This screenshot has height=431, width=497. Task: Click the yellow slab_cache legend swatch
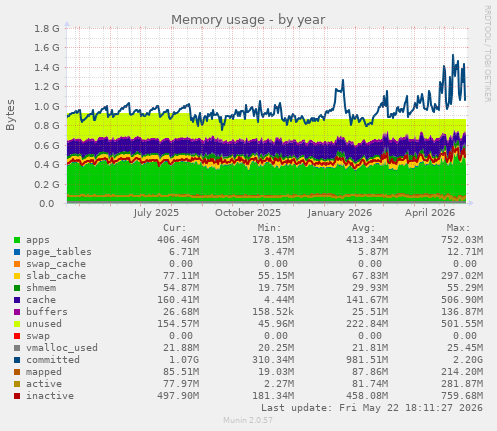tap(17, 276)
